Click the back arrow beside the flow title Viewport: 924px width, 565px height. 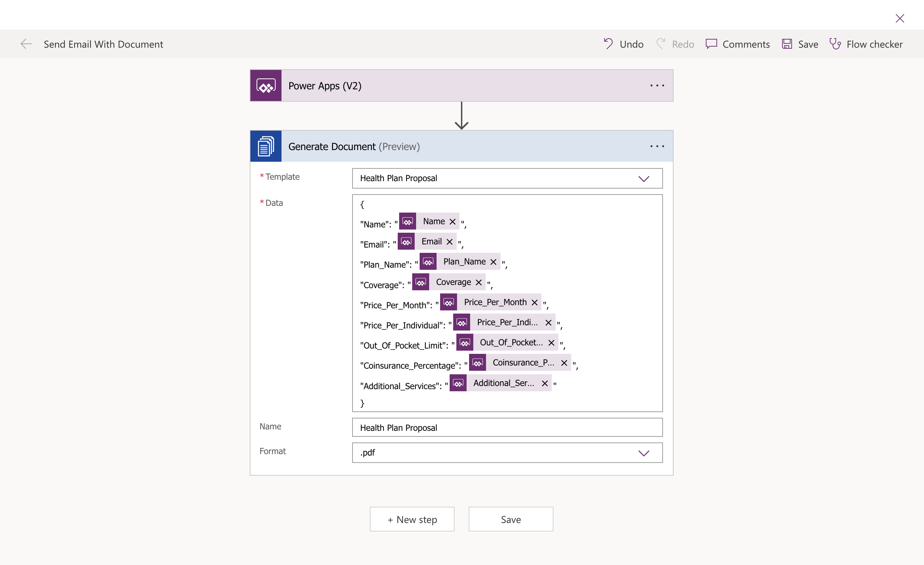click(x=26, y=44)
